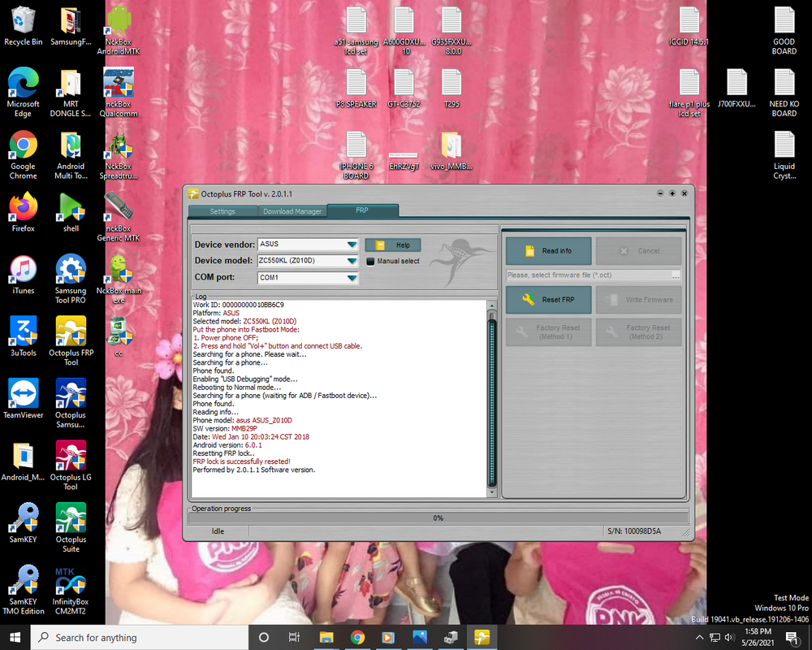Launch NckBox AndroidMTK shortcut

click(x=119, y=30)
